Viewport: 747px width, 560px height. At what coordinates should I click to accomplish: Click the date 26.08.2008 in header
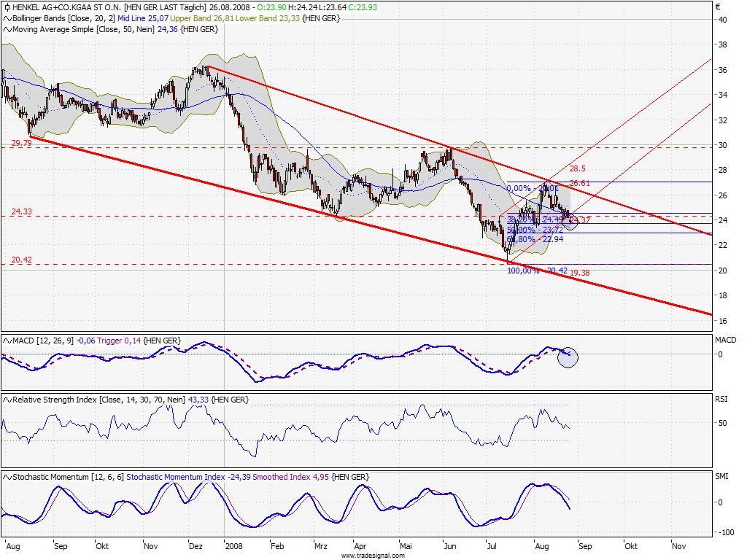tap(230, 7)
